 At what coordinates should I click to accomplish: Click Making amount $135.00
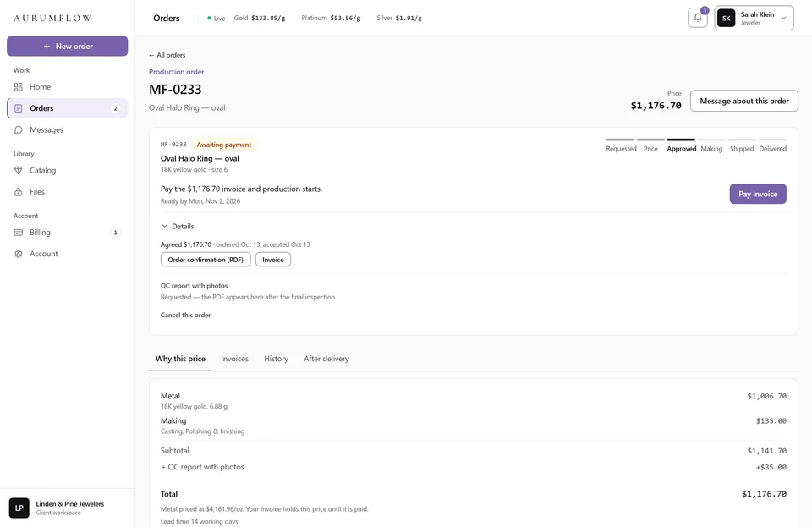(x=771, y=421)
